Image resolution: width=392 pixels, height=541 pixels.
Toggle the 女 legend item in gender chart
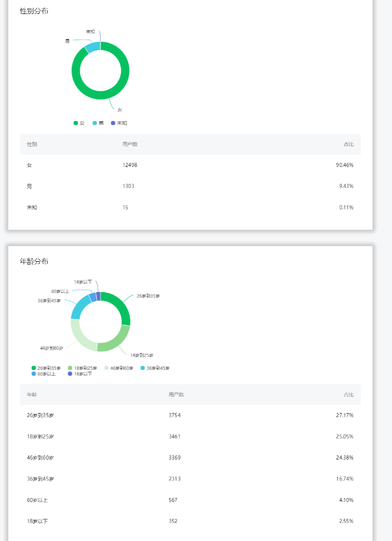click(79, 123)
